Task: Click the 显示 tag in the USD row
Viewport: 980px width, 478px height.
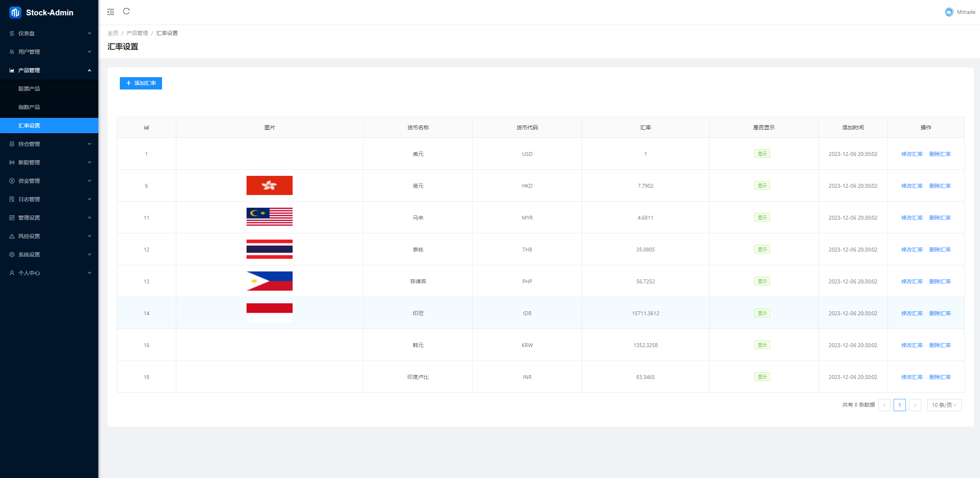Action: pyautogui.click(x=762, y=154)
